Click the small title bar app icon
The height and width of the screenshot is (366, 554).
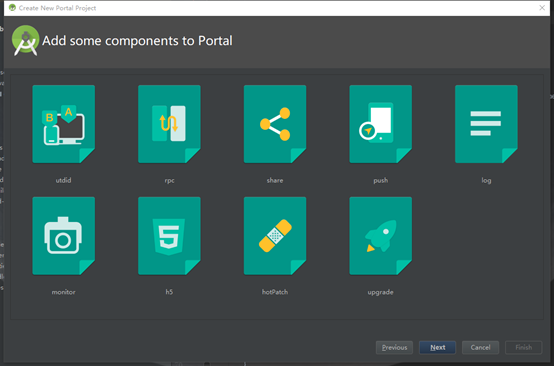[12, 8]
